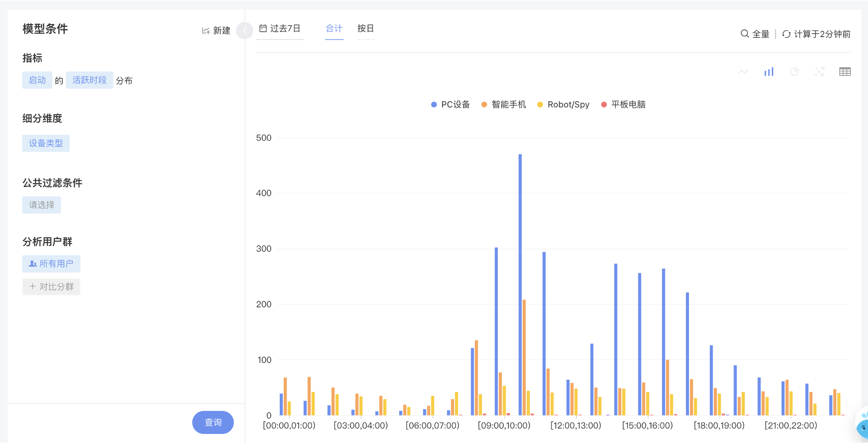868x443 pixels.
Task: Open the 活跃时段 metric selector
Action: pos(90,80)
